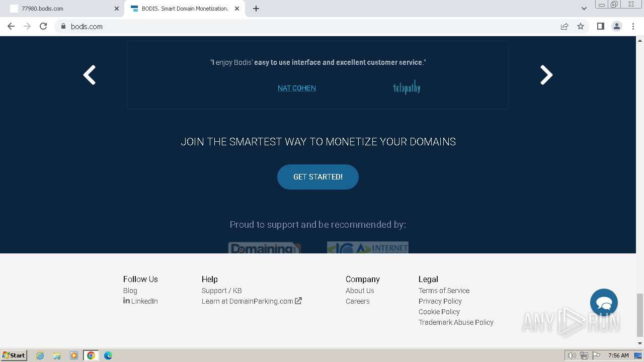This screenshot has height=362, width=644.
Task: Open the Action Center flag icon
Action: coord(596,355)
